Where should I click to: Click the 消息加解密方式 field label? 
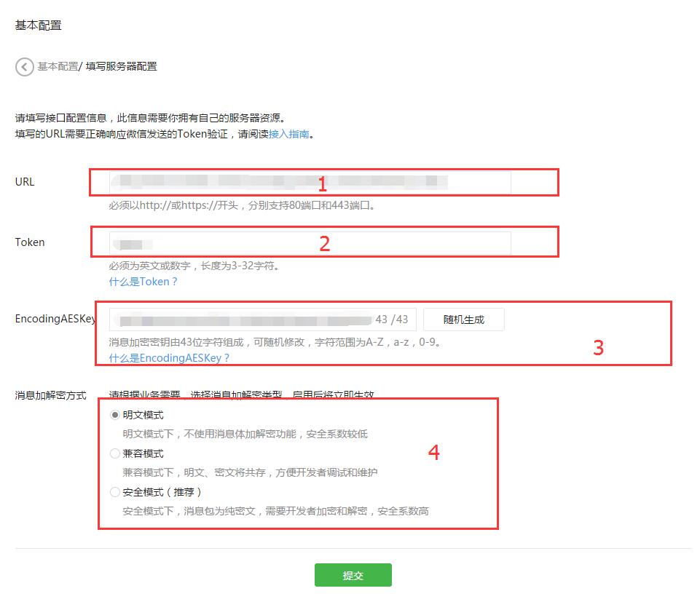tap(51, 395)
